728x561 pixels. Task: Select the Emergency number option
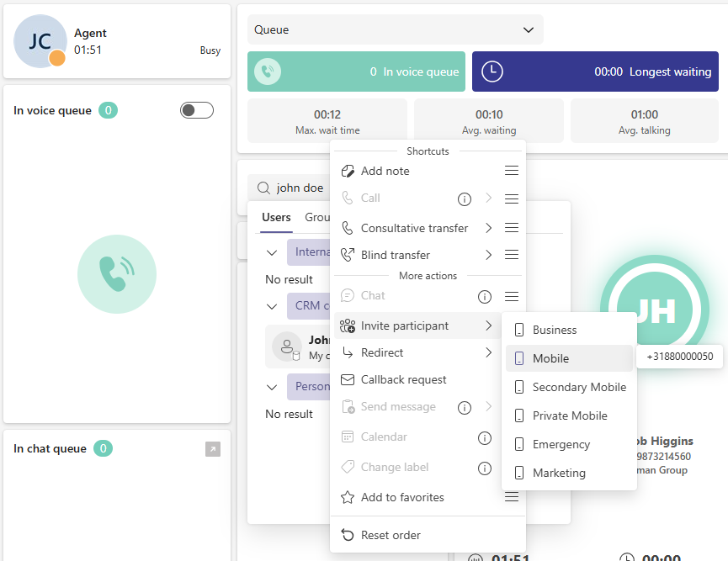(561, 444)
